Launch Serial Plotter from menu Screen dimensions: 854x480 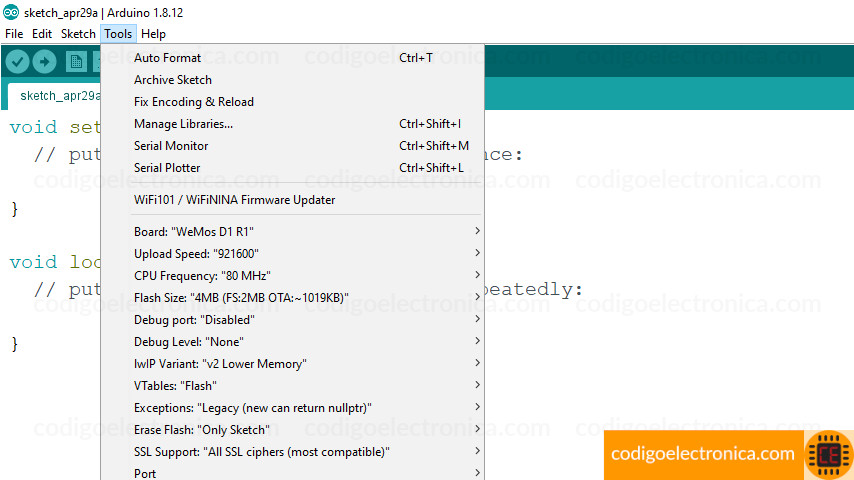click(292, 168)
